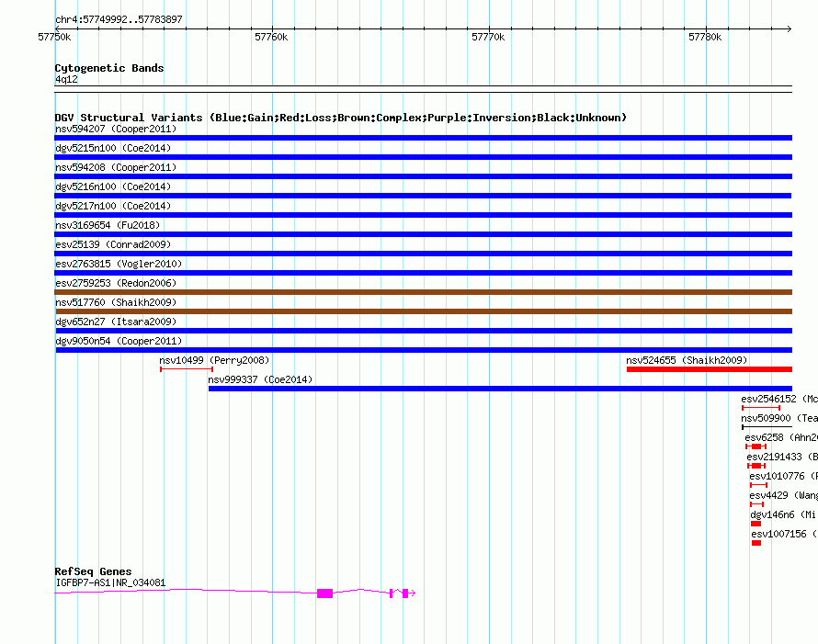818x644 pixels.
Task: Click the blue bar under dgv652n27
Action: [424, 331]
